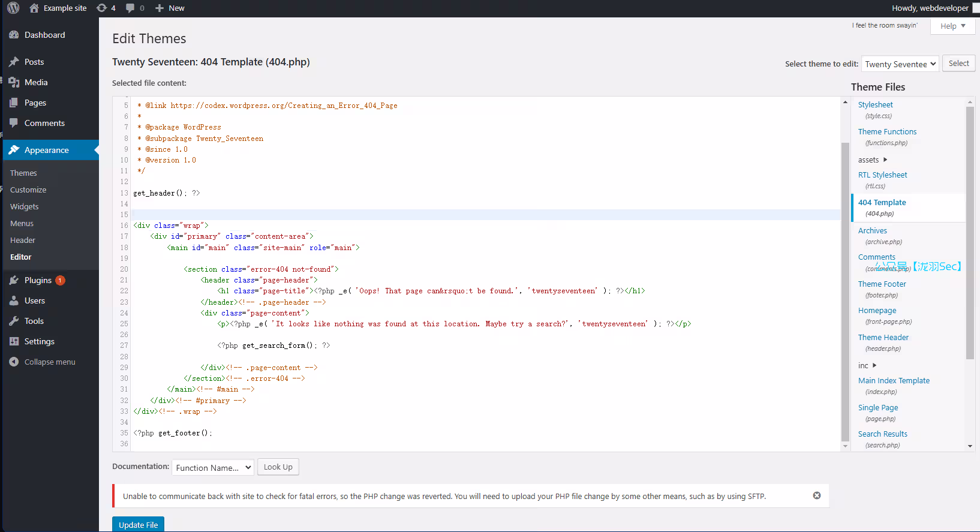Click the Collapse menu arrow icon
Screen dimensions: 980x532
14,362
